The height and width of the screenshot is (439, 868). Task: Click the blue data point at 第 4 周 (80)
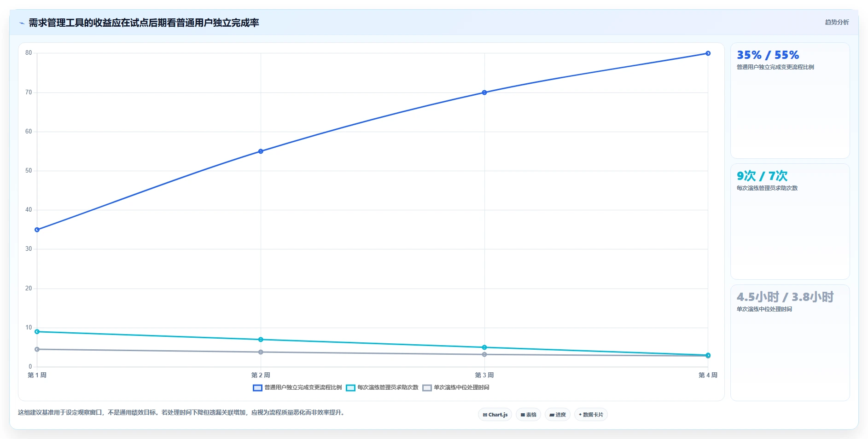point(708,53)
